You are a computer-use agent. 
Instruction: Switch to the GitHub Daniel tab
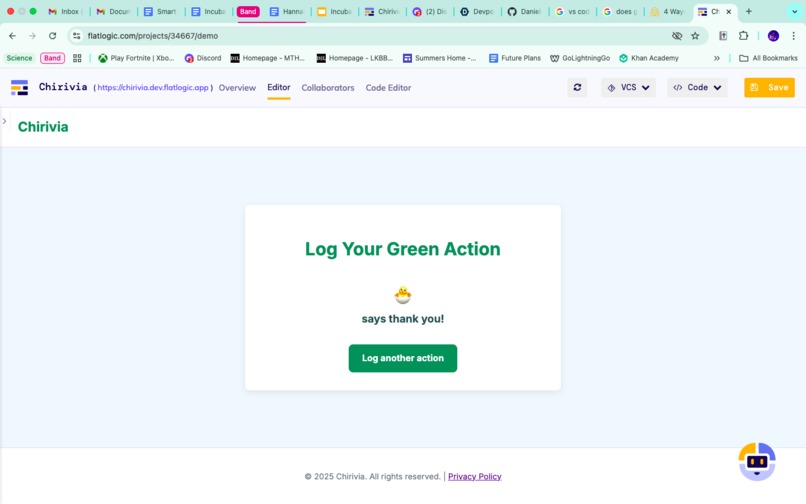[524, 11]
